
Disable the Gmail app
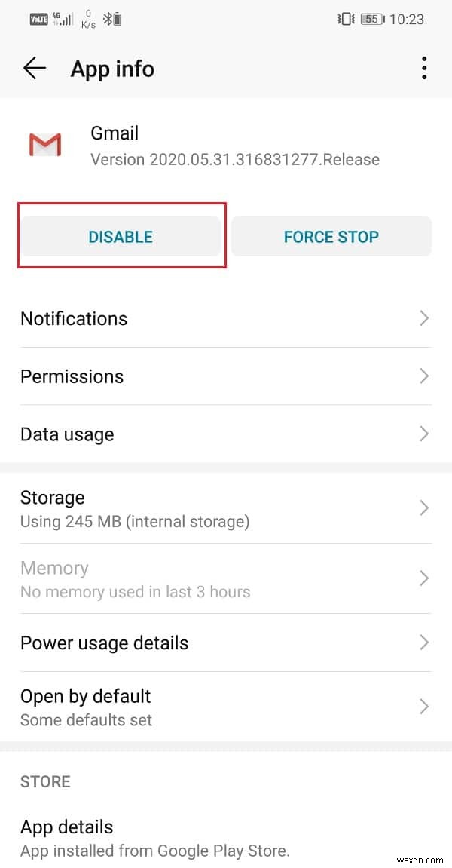click(x=121, y=236)
